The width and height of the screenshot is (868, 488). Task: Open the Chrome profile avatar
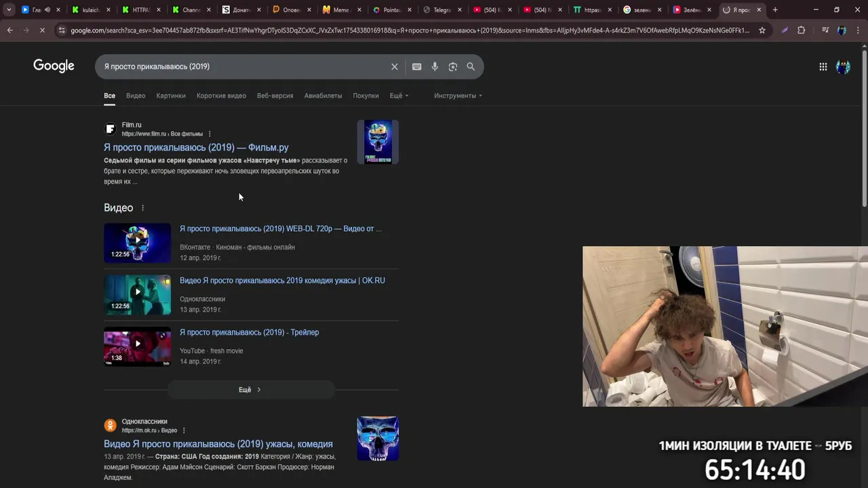pos(842,30)
